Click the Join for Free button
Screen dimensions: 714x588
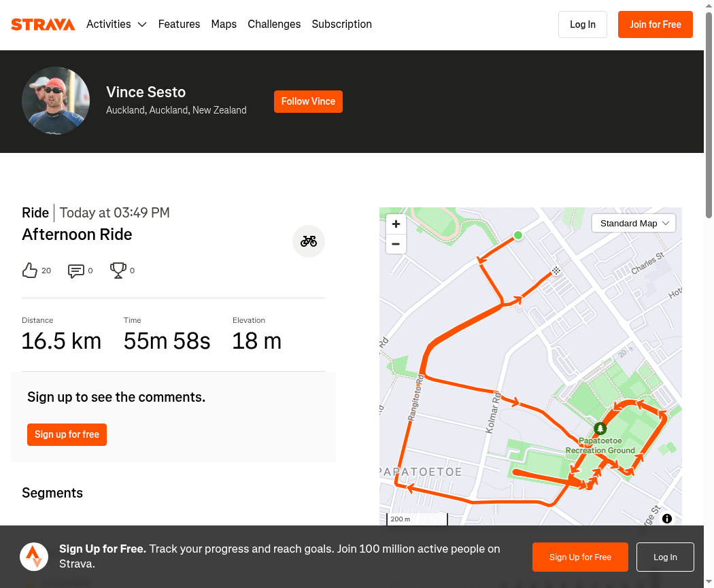tap(656, 24)
